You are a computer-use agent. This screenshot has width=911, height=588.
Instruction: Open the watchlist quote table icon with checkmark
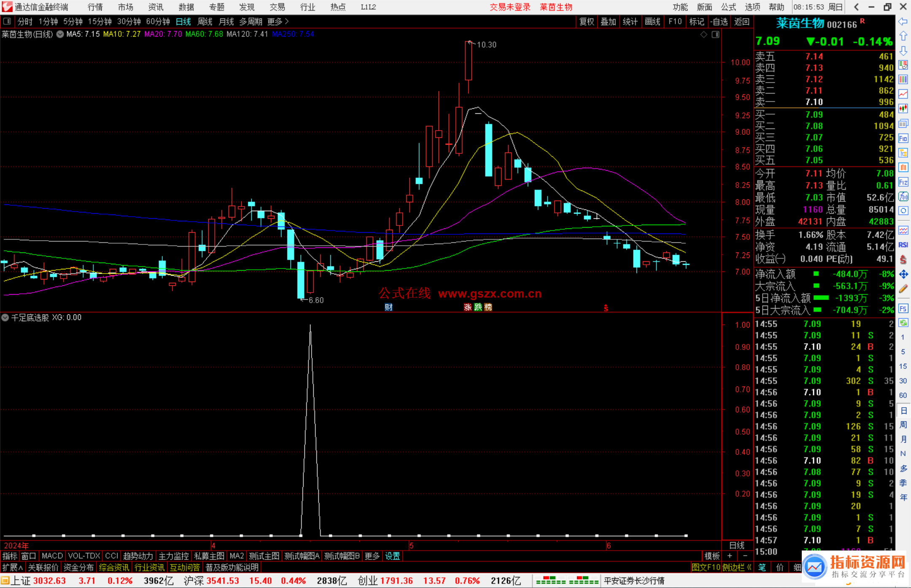tap(903, 65)
